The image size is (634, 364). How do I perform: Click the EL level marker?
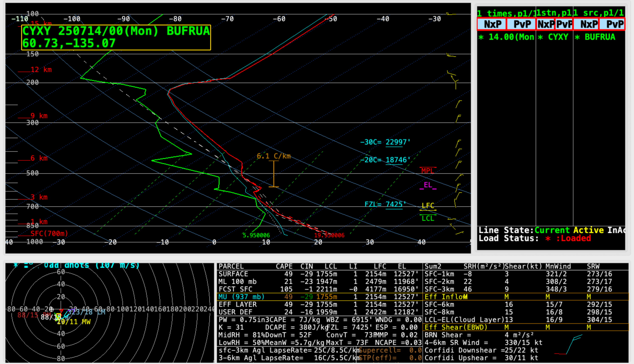[x=428, y=185]
